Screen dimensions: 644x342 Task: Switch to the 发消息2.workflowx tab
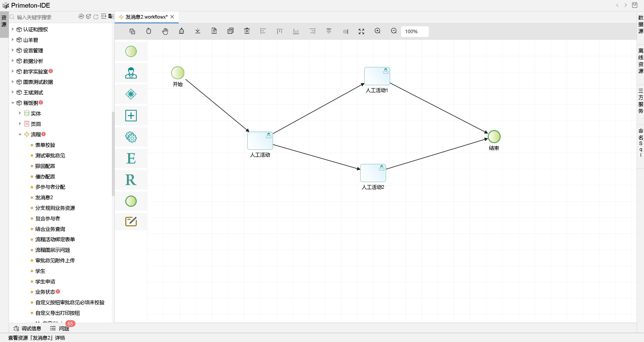point(146,17)
